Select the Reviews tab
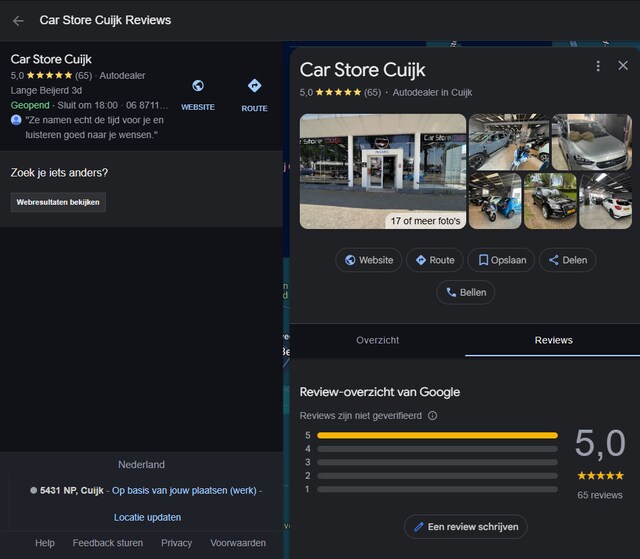 point(553,340)
